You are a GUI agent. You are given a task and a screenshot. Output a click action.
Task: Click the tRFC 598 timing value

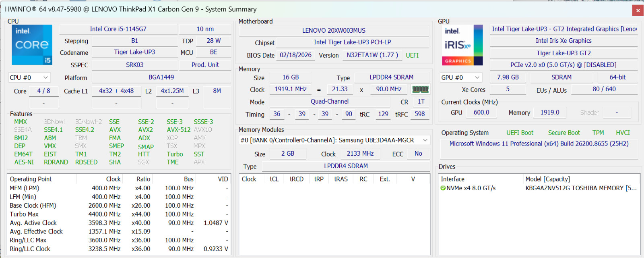pos(420,114)
